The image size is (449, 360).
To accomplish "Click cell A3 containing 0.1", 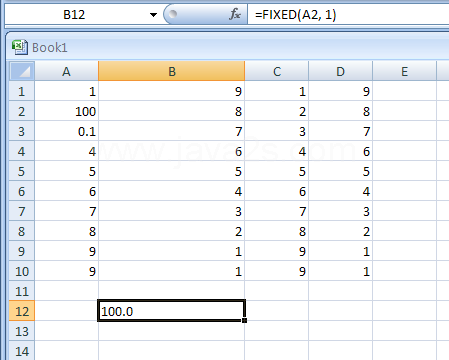I will [67, 131].
